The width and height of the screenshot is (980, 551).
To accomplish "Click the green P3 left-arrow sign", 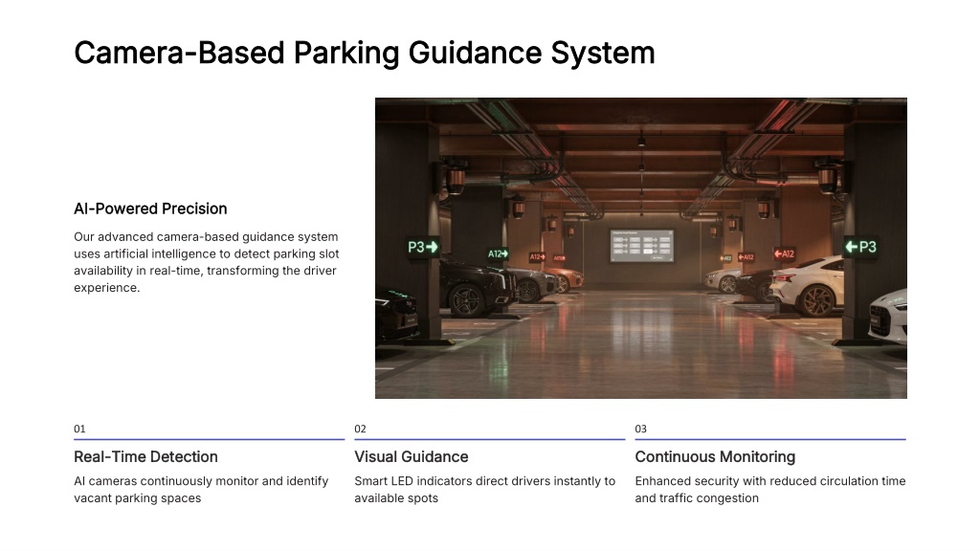I will [859, 247].
